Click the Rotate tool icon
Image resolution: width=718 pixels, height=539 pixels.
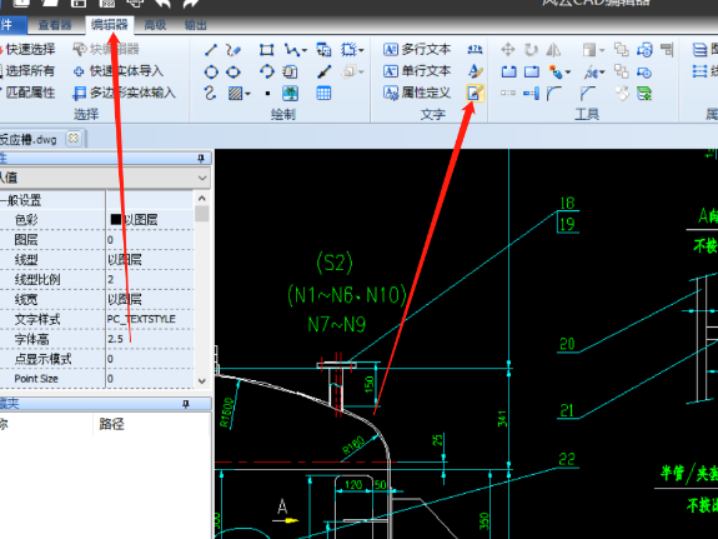(x=531, y=49)
